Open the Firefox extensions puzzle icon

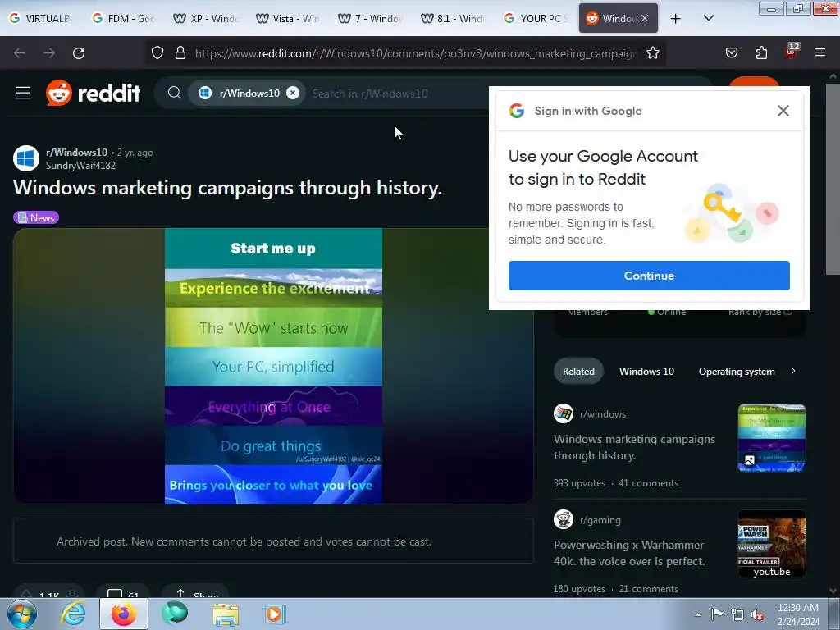click(761, 52)
